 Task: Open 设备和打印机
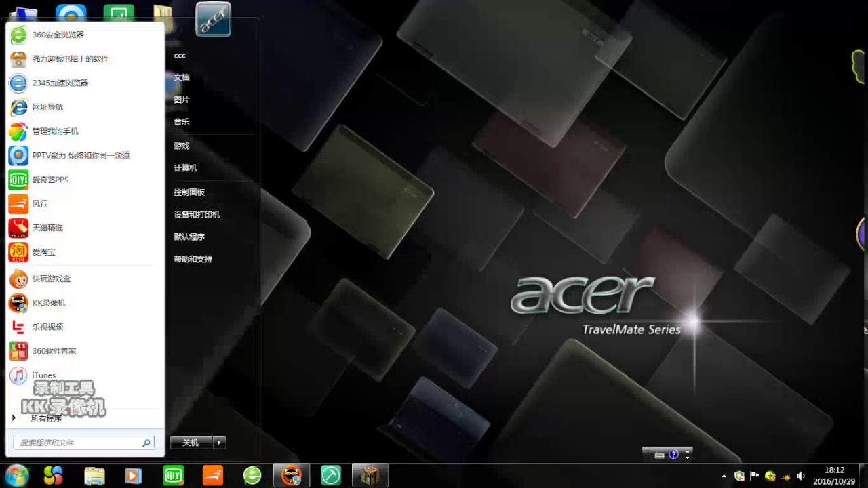(197, 215)
